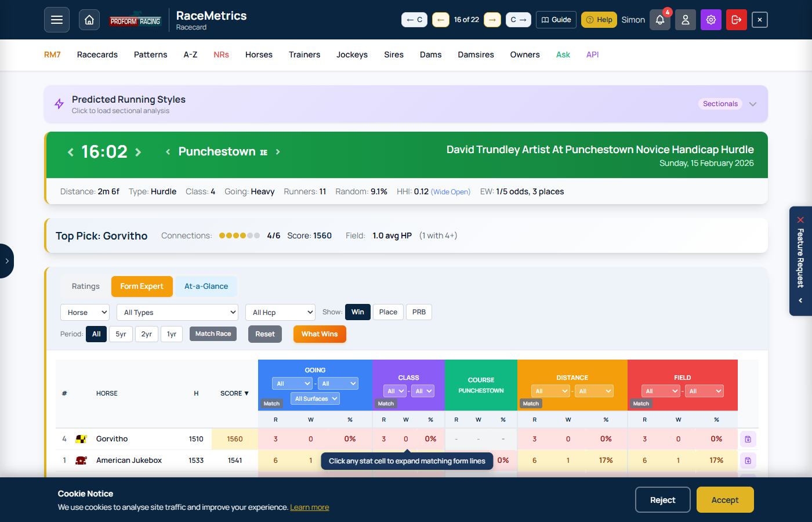Open the All Surfaces going dropdown
The width and height of the screenshot is (812, 522).
tap(315, 398)
